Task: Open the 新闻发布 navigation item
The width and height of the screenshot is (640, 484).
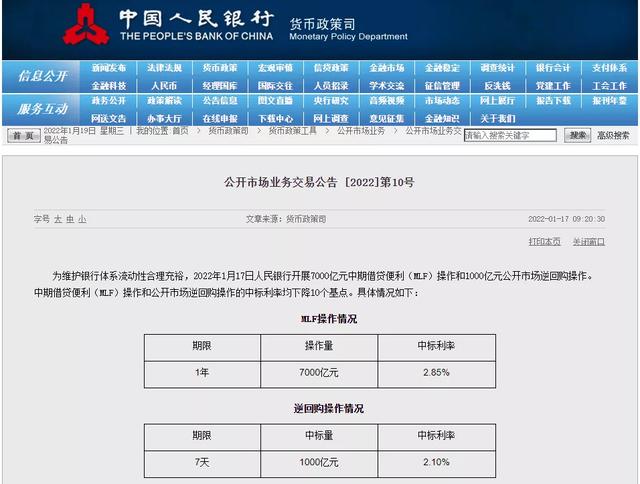Action: 109,69
